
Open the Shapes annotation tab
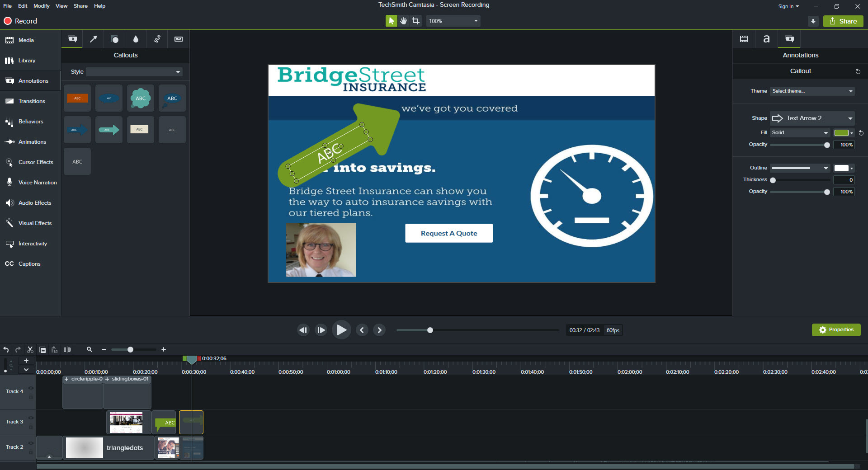115,39
